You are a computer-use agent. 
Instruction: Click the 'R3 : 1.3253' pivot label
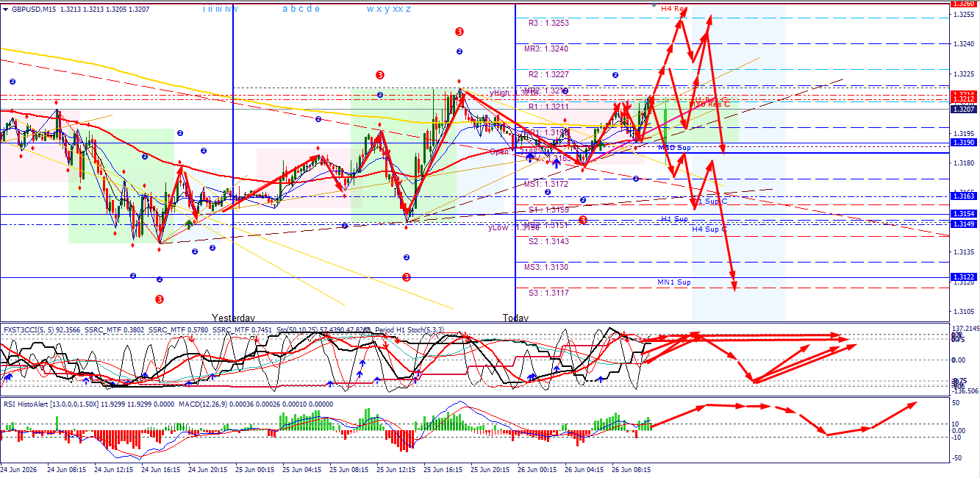point(548,23)
